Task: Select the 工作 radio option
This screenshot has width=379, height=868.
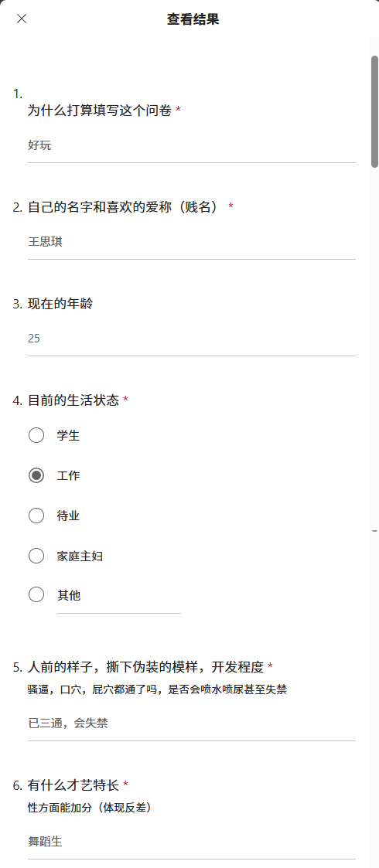Action: tap(36, 475)
